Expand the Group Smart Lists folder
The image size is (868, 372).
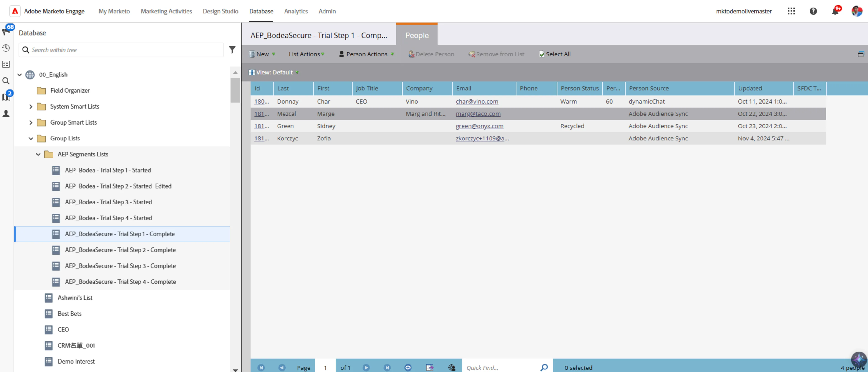(31, 122)
